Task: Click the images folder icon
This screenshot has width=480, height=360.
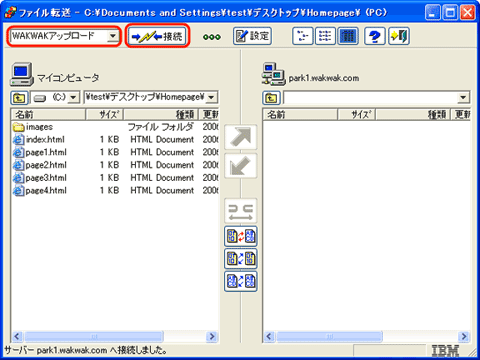Action: pos(19,127)
